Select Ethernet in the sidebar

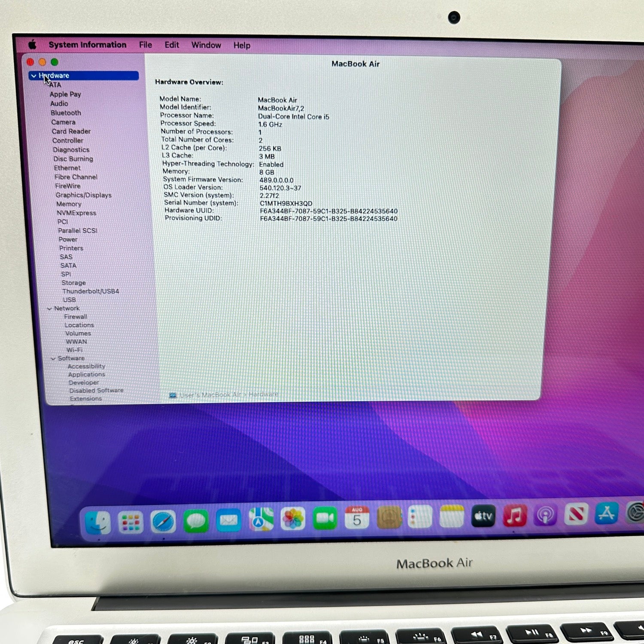67,168
